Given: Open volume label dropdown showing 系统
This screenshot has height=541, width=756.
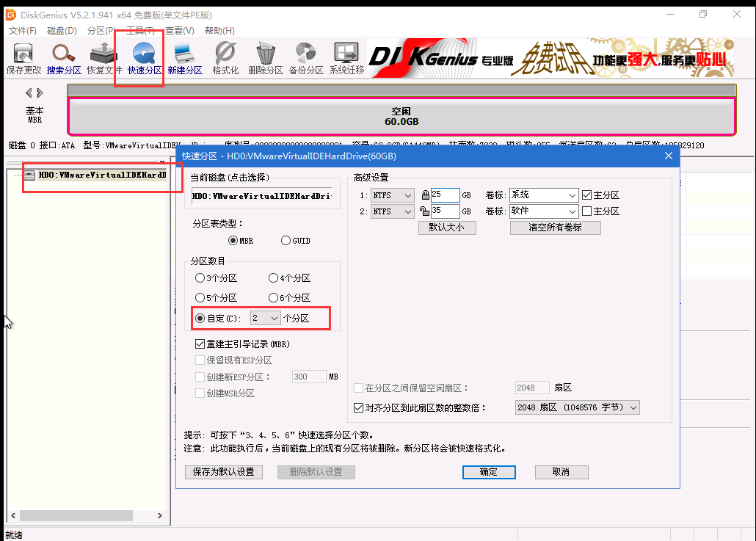Looking at the screenshot, I should [x=543, y=195].
